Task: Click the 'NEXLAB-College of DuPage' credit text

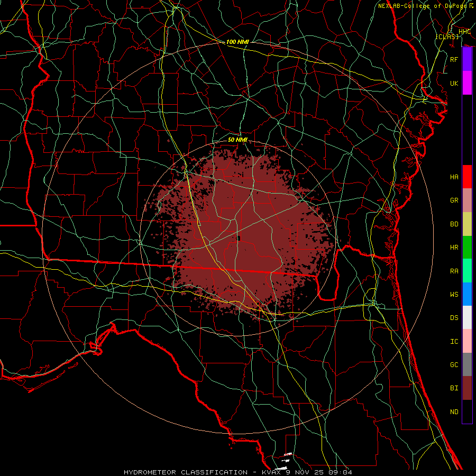Action: tap(423, 6)
